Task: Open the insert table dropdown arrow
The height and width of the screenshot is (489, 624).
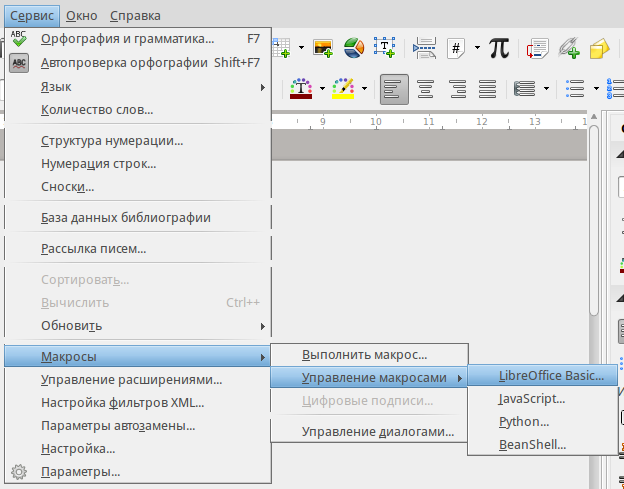Action: pyautogui.click(x=301, y=48)
